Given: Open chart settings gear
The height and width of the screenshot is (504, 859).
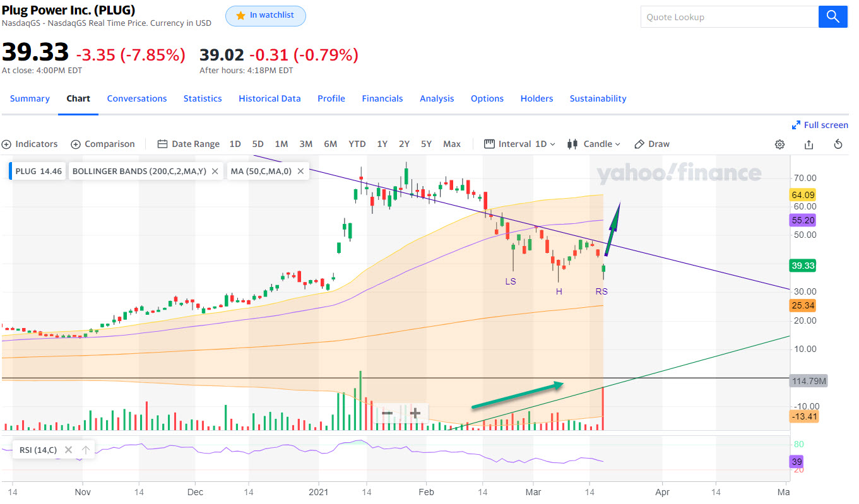Looking at the screenshot, I should [779, 144].
